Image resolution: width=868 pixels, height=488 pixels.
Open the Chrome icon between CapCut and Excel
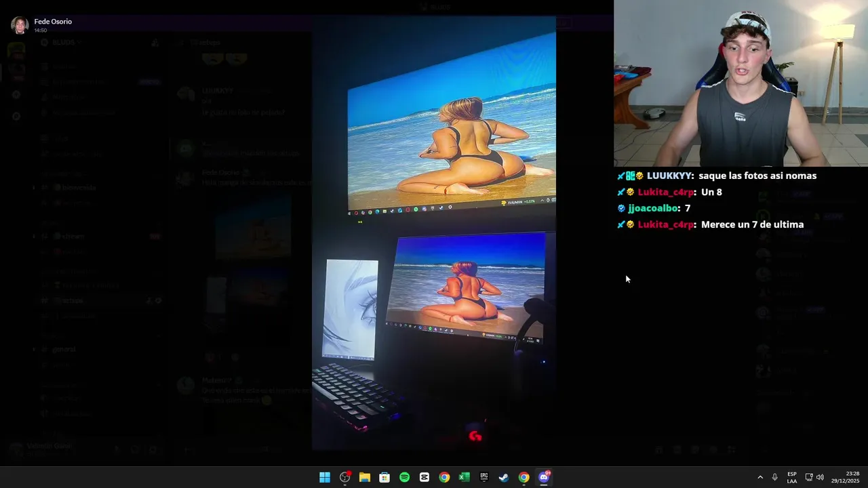[444, 477]
